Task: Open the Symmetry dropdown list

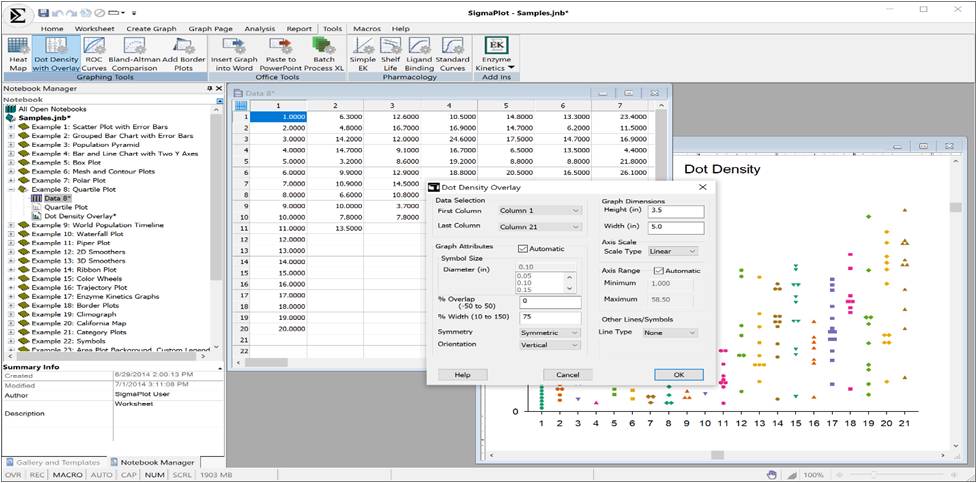Action: tap(549, 332)
